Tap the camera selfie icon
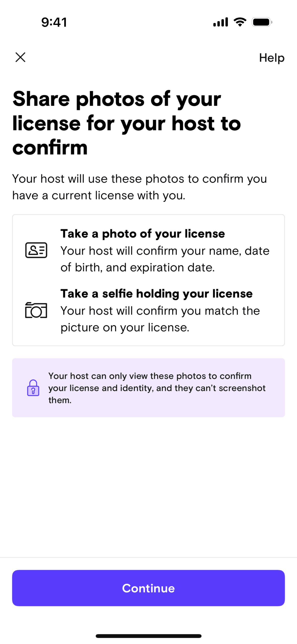The width and height of the screenshot is (297, 644). [x=36, y=310]
